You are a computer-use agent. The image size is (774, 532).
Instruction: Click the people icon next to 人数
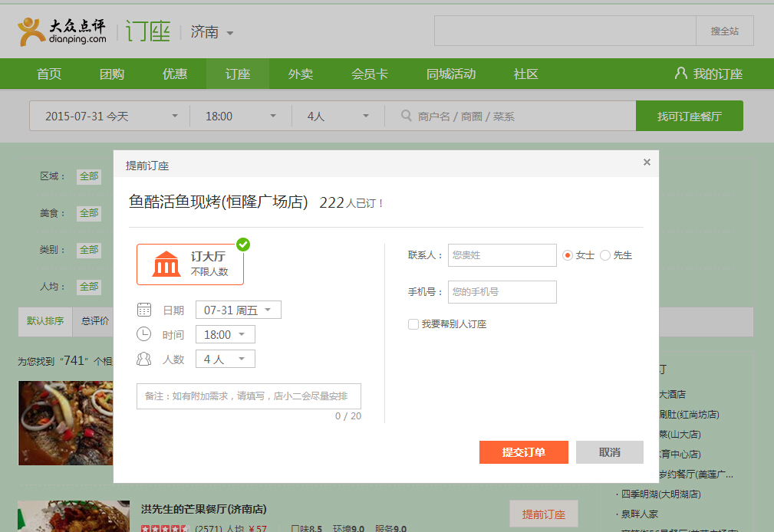pos(143,359)
